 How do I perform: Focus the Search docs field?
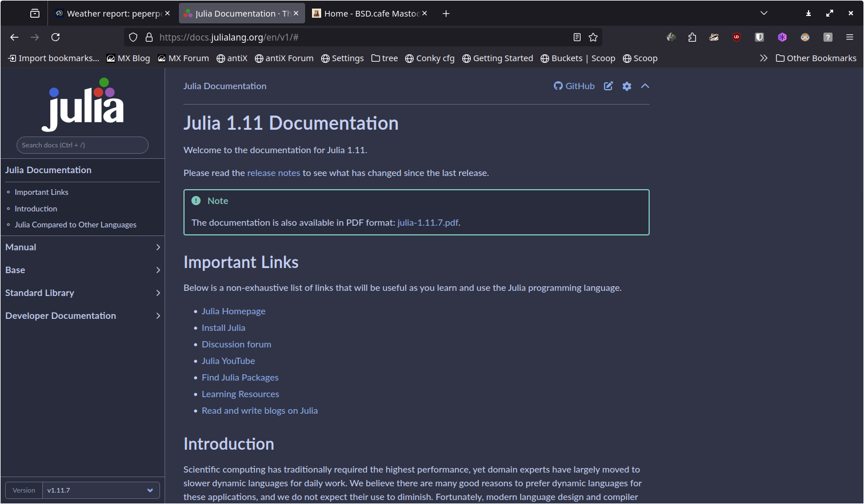82,145
